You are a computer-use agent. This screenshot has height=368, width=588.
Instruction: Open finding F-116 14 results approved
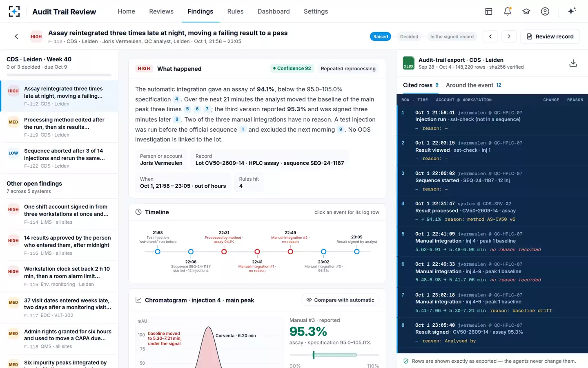(59, 245)
